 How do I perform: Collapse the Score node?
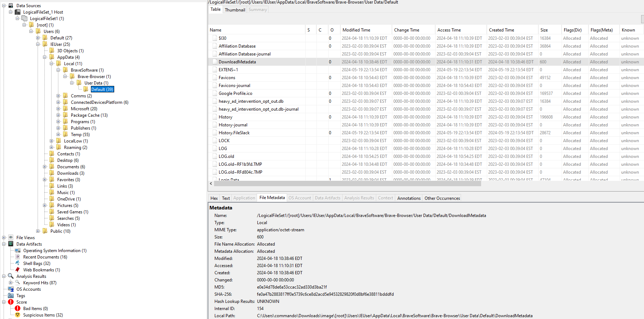click(4, 302)
